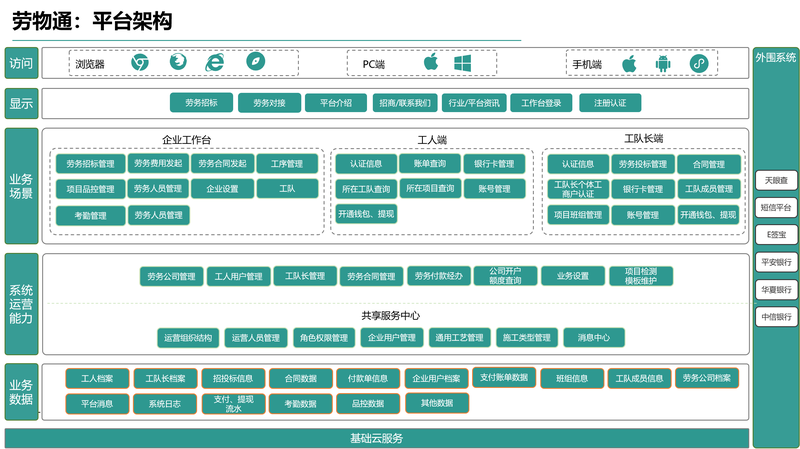Click the 中信银行 box
The width and height of the screenshot is (800, 449).
coord(776,317)
